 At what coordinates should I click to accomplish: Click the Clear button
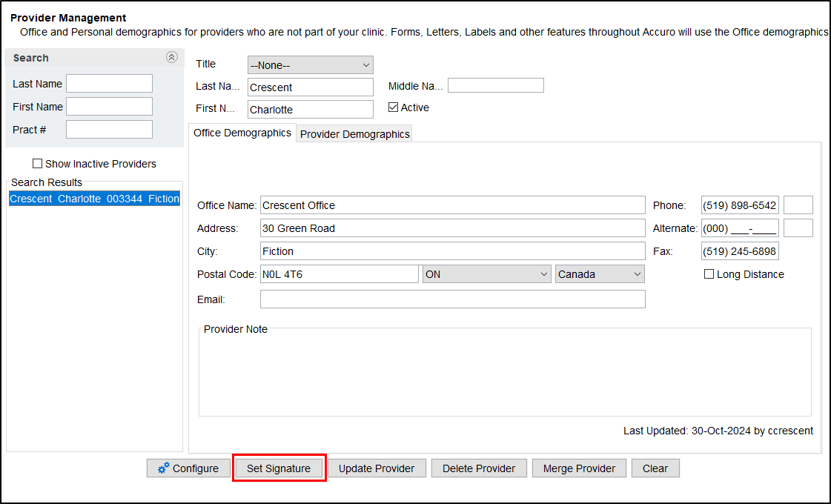point(655,468)
